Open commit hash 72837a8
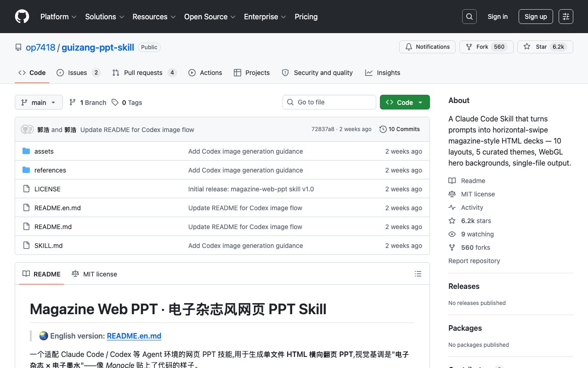 click(323, 129)
